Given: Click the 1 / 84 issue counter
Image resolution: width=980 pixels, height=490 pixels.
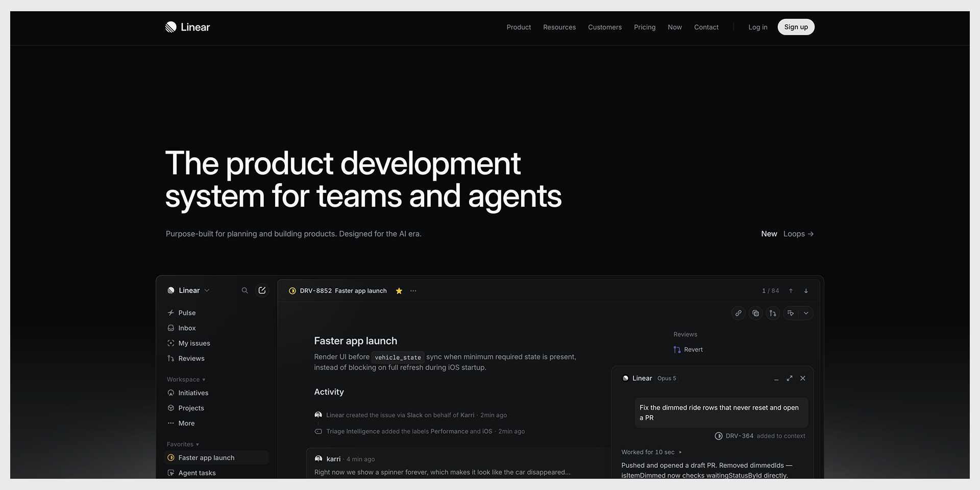Looking at the screenshot, I should [771, 291].
